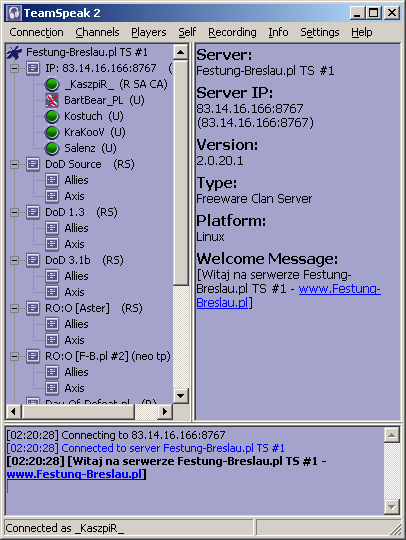Open the Info menu

tap(278, 32)
